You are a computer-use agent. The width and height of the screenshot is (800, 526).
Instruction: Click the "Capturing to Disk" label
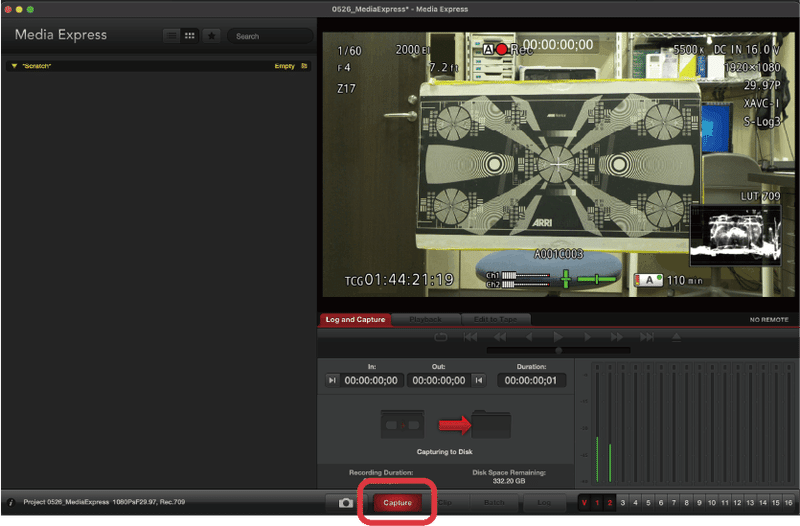pyautogui.click(x=444, y=452)
